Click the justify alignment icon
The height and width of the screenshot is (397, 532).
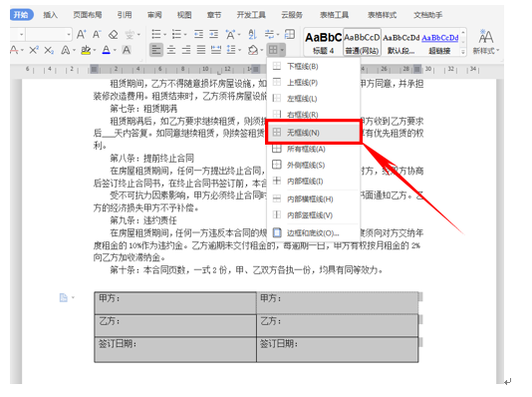coord(201,50)
